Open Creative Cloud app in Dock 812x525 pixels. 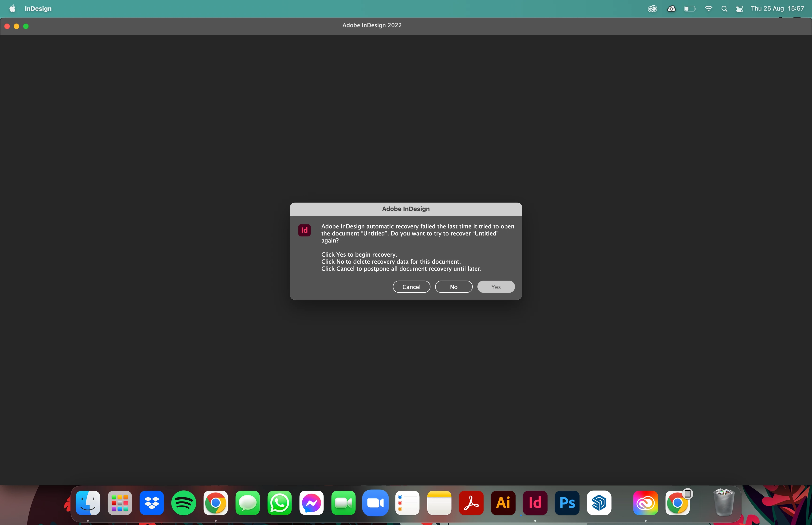(x=645, y=503)
